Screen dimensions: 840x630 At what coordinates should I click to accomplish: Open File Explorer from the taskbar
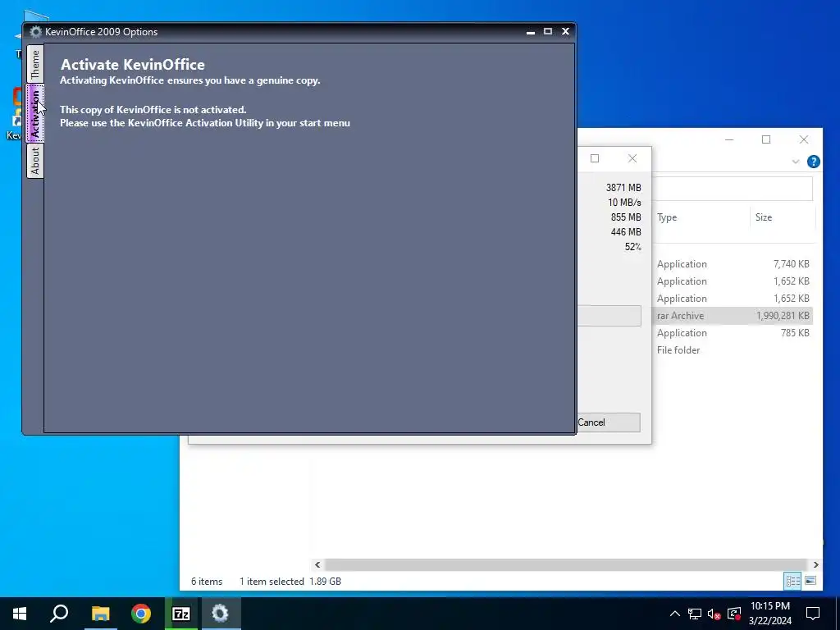pos(100,614)
